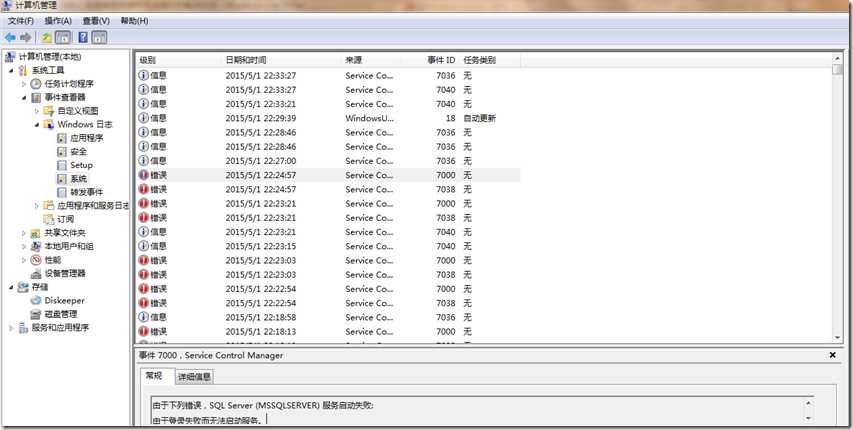Click the 任务计划程序 clock icon
Viewport: 853px width, 430px height.
pyautogui.click(x=36, y=84)
